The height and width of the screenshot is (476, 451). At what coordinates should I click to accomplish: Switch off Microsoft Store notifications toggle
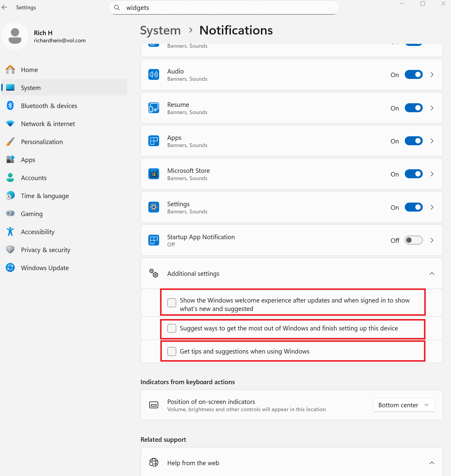pyautogui.click(x=413, y=174)
